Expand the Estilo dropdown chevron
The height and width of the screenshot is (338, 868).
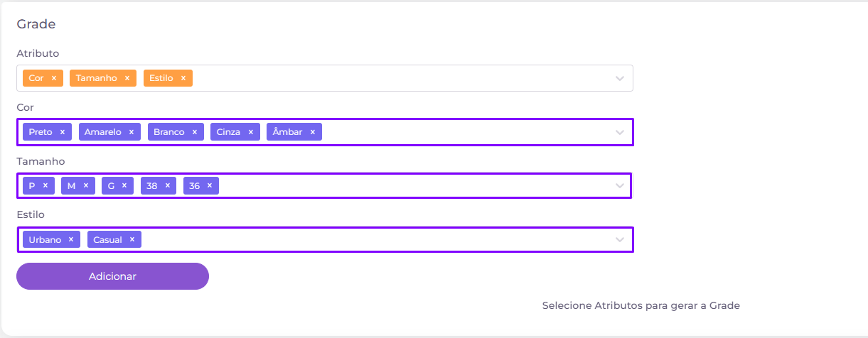point(620,240)
